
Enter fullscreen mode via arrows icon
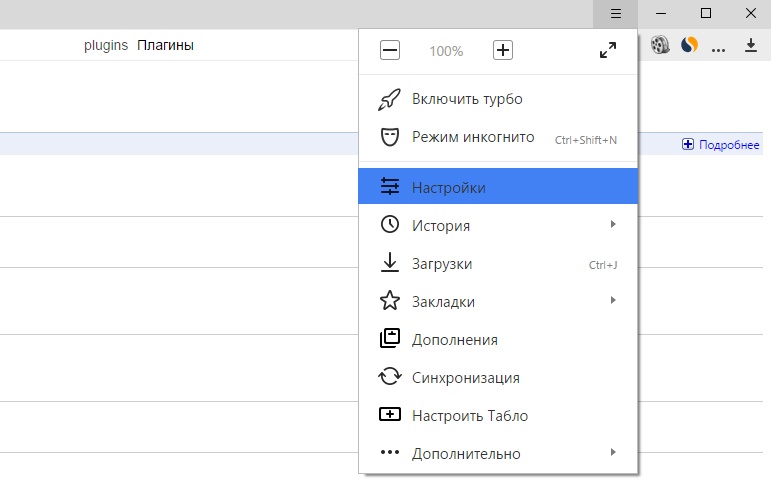608,50
